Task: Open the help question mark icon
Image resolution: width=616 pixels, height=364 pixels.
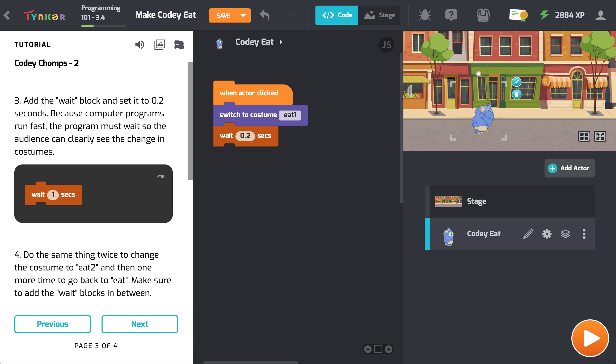Action: [x=451, y=15]
